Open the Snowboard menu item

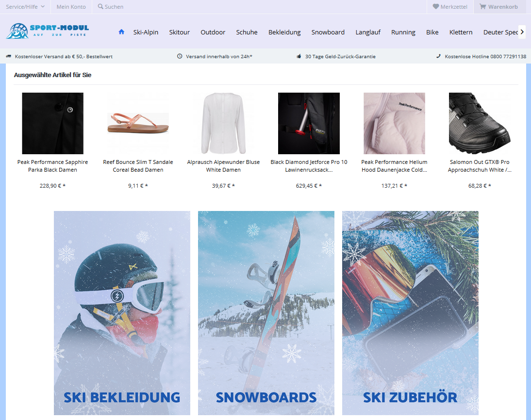tap(328, 32)
